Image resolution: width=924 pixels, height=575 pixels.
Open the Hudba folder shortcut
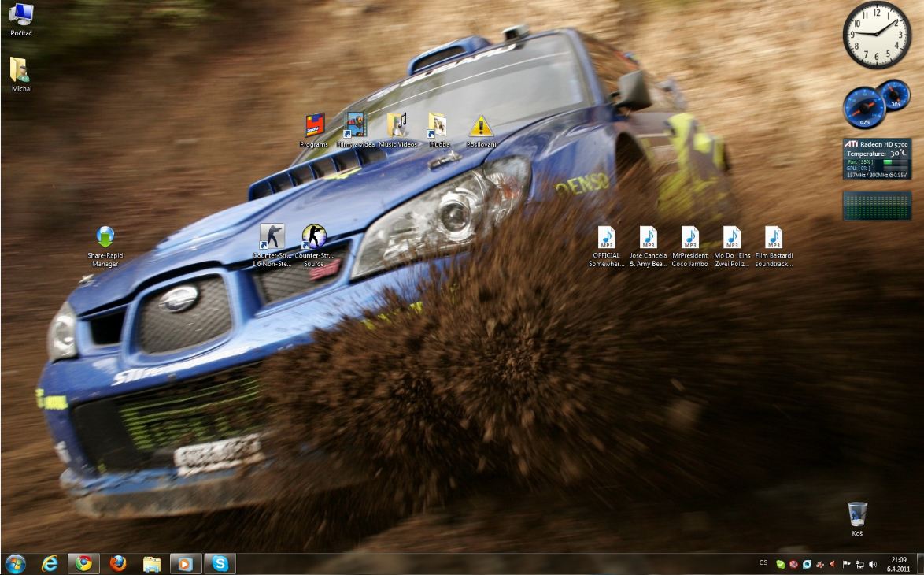pyautogui.click(x=438, y=126)
